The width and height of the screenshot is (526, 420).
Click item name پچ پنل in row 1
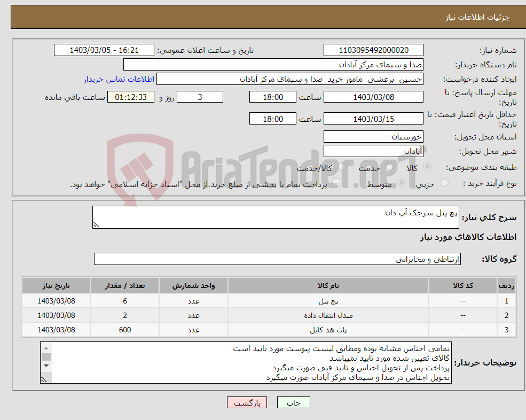[x=328, y=301]
